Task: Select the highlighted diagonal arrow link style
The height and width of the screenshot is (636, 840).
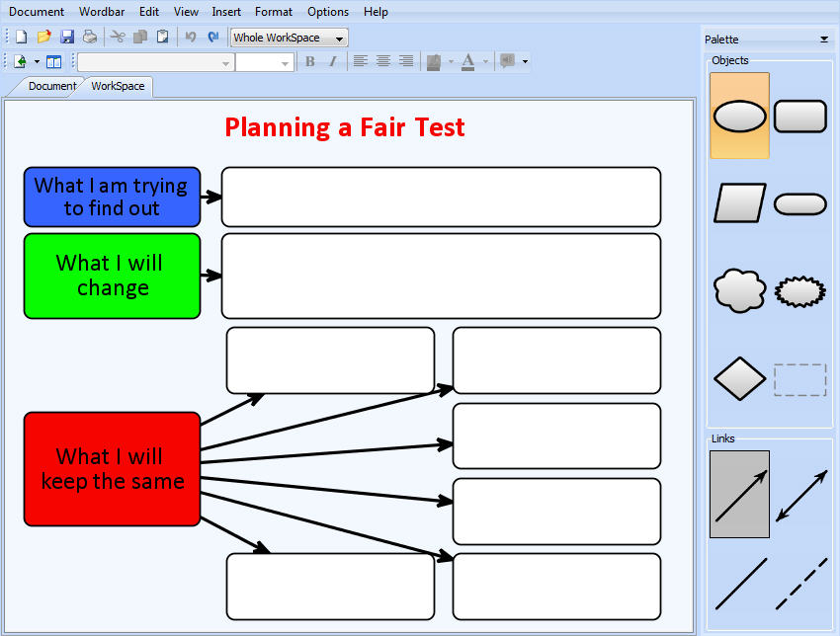Action: point(739,495)
